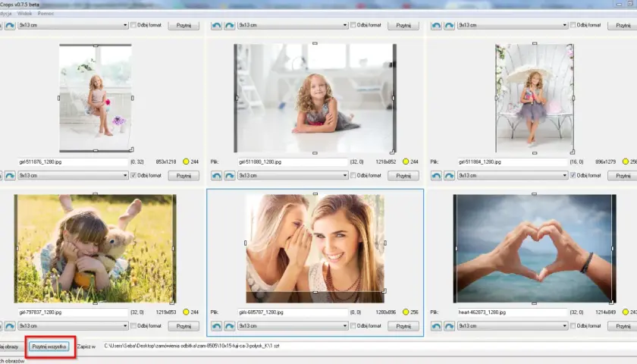The width and height of the screenshot is (637, 364).
Task: Click the Zapisz w save path field
Action: pos(370,346)
